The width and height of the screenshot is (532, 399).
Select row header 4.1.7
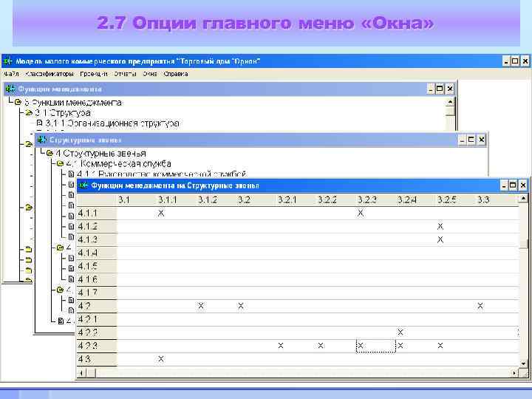click(97, 293)
